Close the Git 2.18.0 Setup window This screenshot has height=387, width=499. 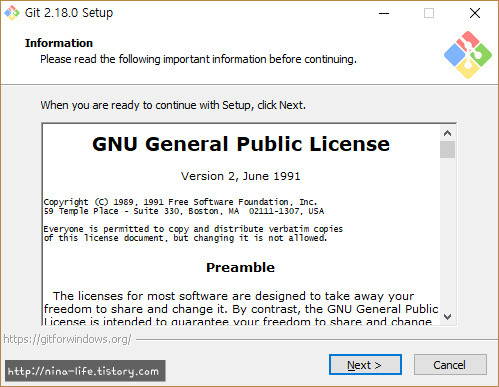(x=475, y=13)
